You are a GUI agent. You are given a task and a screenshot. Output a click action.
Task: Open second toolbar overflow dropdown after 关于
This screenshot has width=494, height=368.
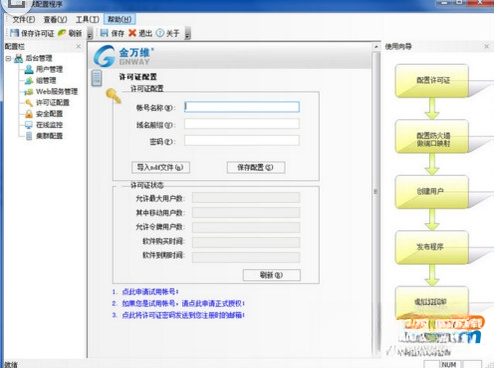pyautogui.click(x=188, y=33)
